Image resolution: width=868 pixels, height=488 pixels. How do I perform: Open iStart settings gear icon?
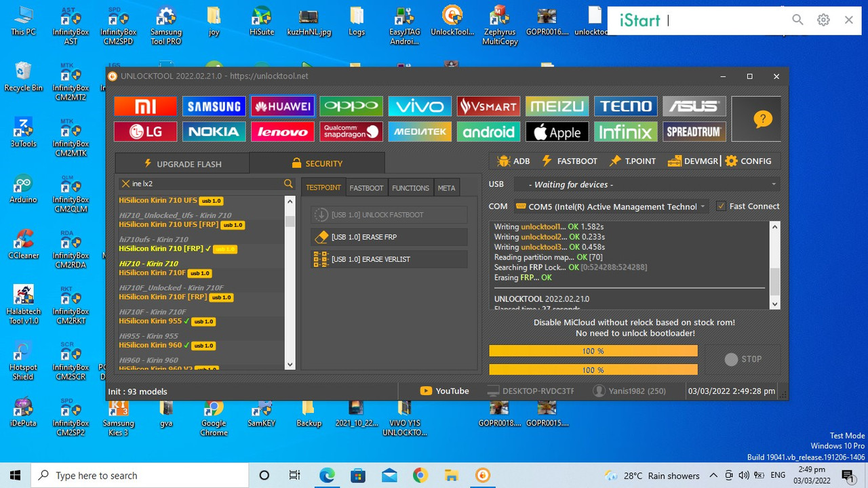point(823,20)
